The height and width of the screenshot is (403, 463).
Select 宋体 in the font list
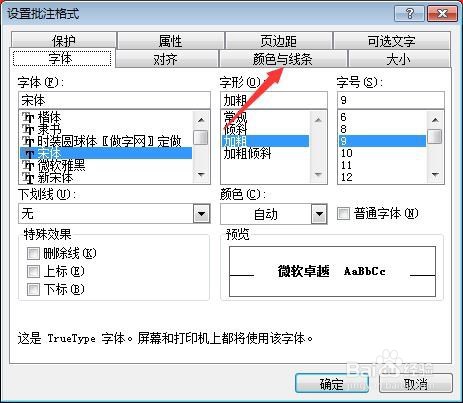tap(106, 153)
